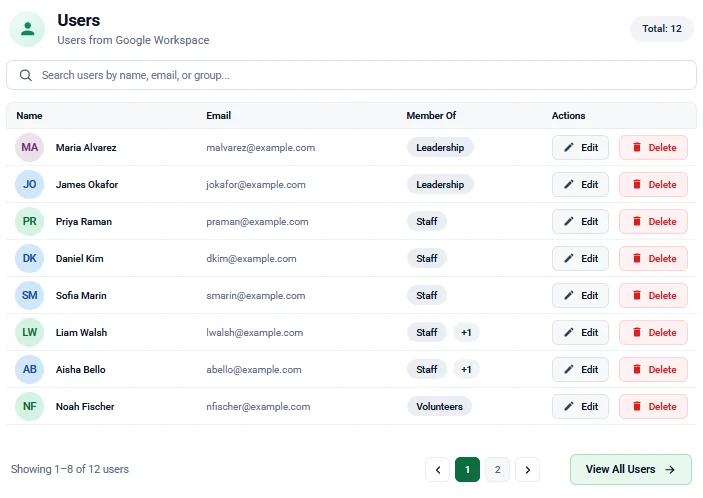This screenshot has height=498, width=703.
Task: Click the name Noah Fischer
Action: [85, 407]
